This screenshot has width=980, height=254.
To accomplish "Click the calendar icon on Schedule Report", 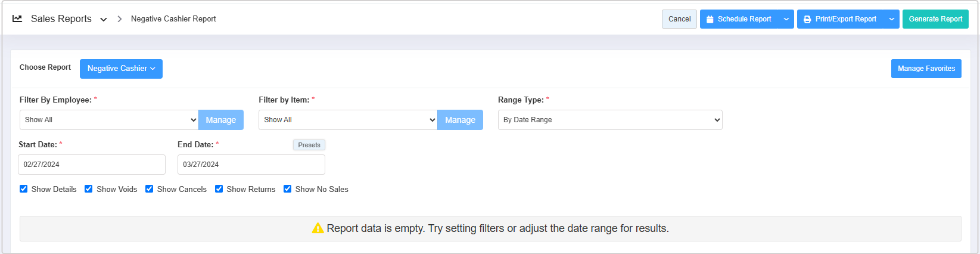I will [x=710, y=19].
